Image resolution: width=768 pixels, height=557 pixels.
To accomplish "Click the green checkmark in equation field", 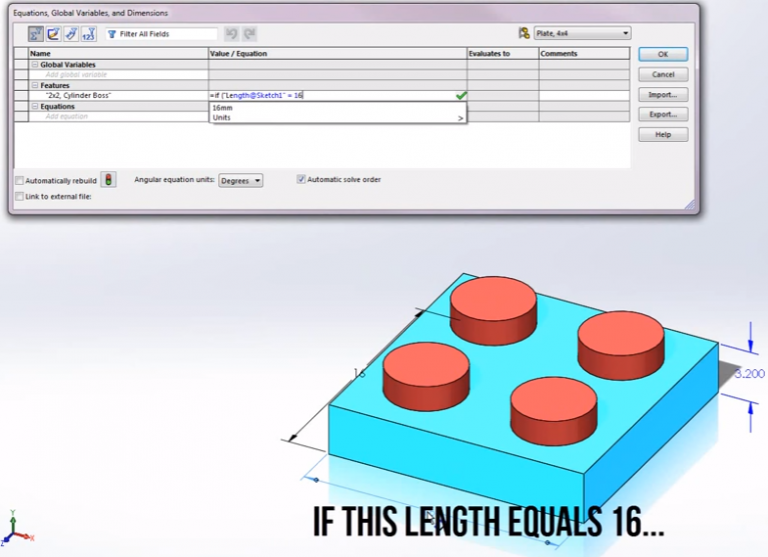I will (x=460, y=95).
